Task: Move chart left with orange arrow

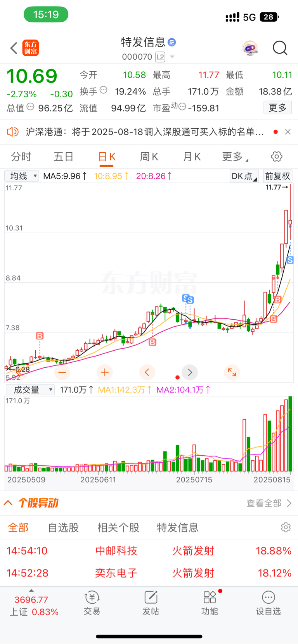Action: pyautogui.click(x=147, y=372)
